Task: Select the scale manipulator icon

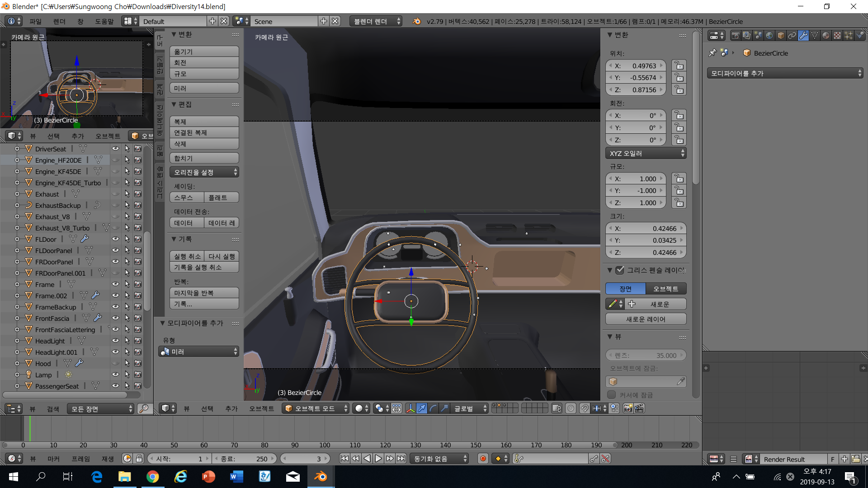Action: [x=444, y=408]
